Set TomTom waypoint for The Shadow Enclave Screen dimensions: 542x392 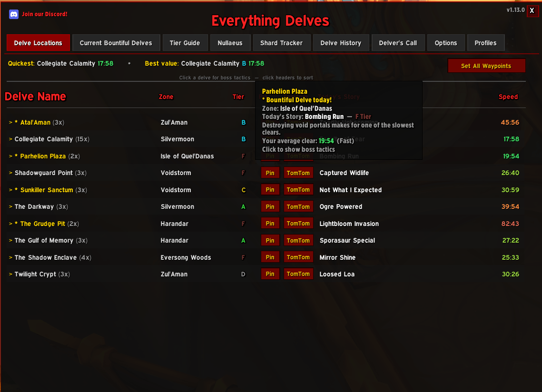pyautogui.click(x=298, y=257)
